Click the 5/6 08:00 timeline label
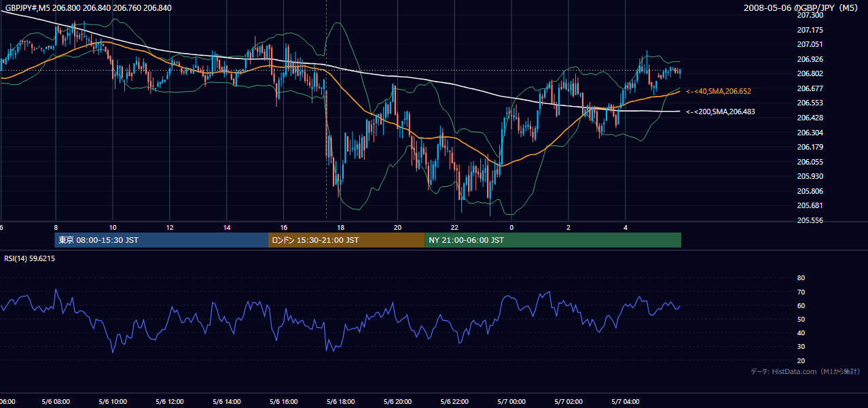This screenshot has height=408, width=868. click(56, 402)
